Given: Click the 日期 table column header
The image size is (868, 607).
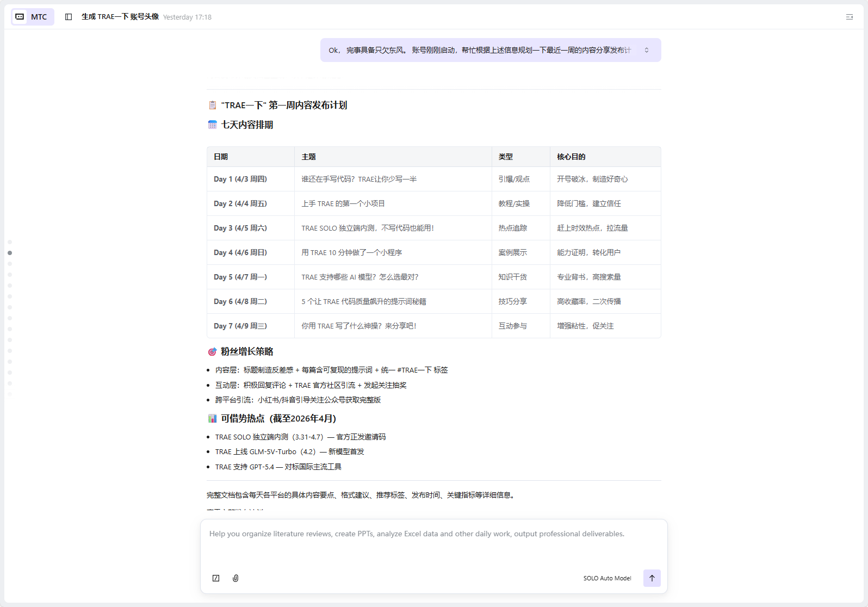Looking at the screenshot, I should click(221, 157).
